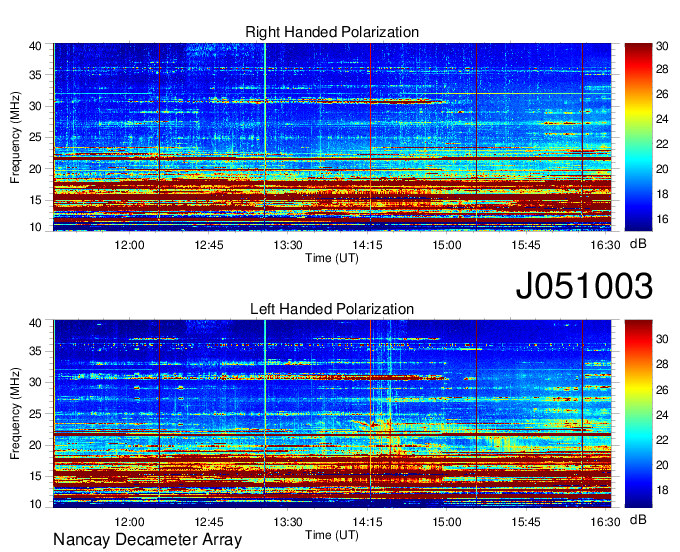Click the 12:45 time tick of right-handed plot

click(x=209, y=245)
